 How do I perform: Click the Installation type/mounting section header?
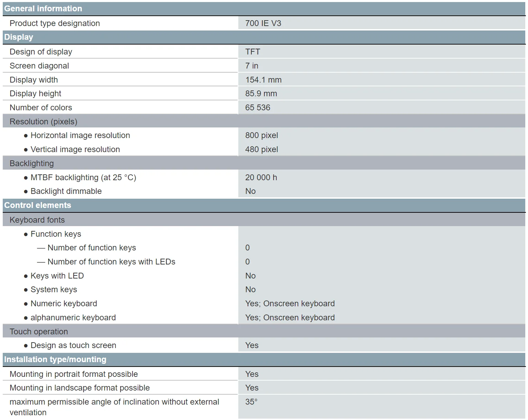(55, 359)
